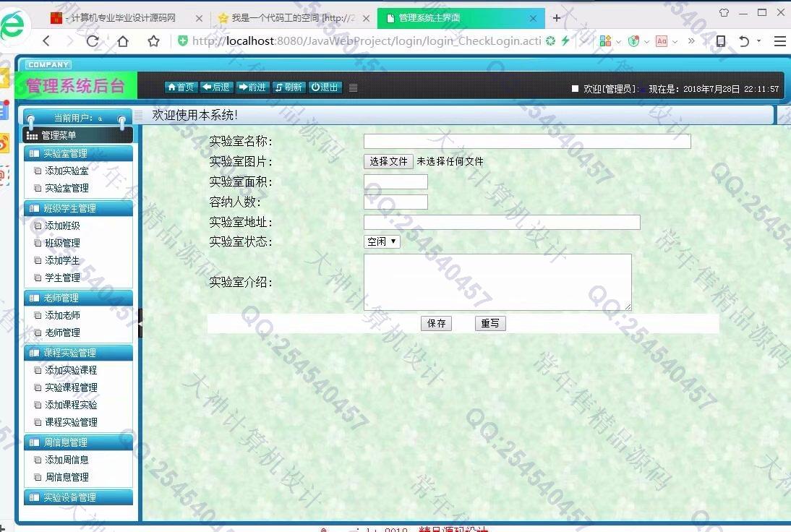
Task: Open the browser hamburger menu
Action: click(x=779, y=41)
